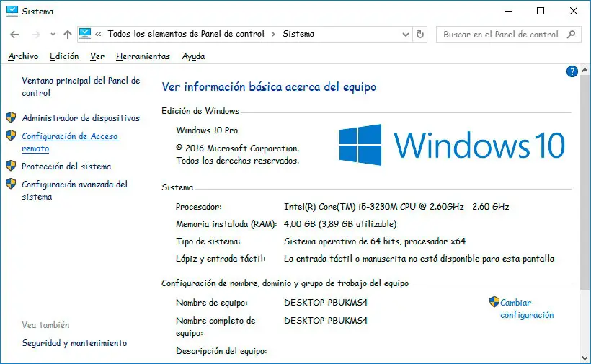Click the scrollbar down arrow
Image resolution: width=591 pixels, height=364 pixels.
[x=585, y=358]
